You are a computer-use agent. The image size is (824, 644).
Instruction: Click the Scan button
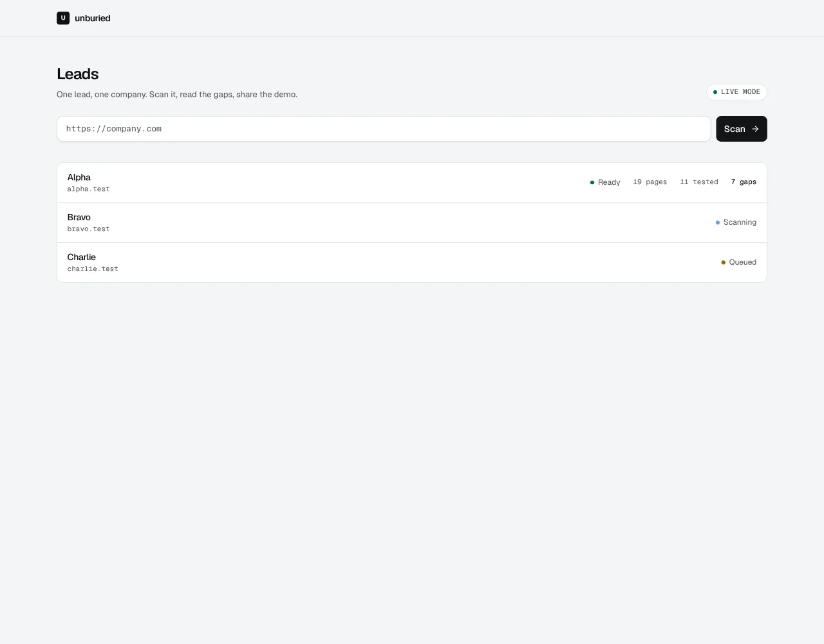point(742,129)
